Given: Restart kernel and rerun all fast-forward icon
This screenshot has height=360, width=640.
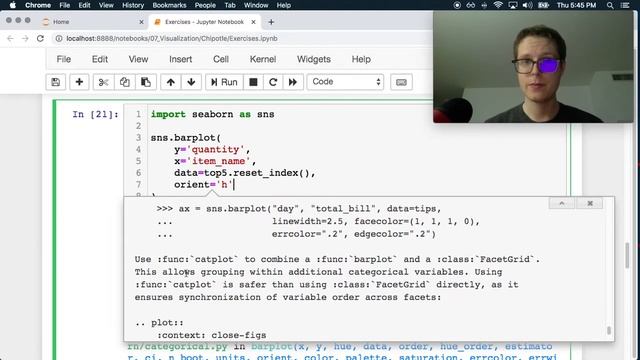Looking at the screenshot, I should [293, 82].
